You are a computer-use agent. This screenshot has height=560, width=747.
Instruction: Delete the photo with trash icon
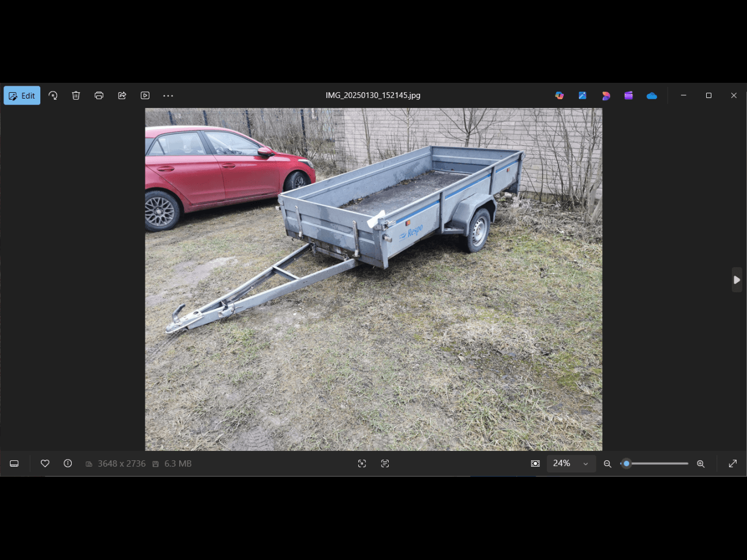coord(76,96)
